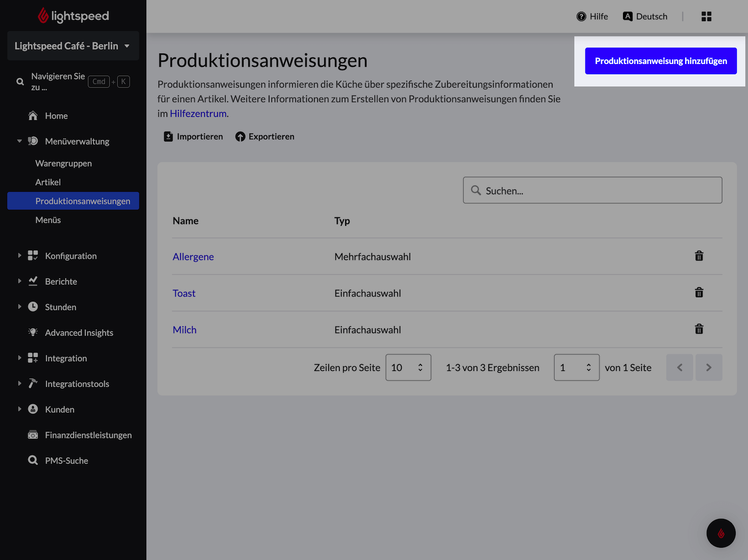Image resolution: width=748 pixels, height=560 pixels.
Task: Delete the Milch row via trash icon
Action: [x=699, y=329]
